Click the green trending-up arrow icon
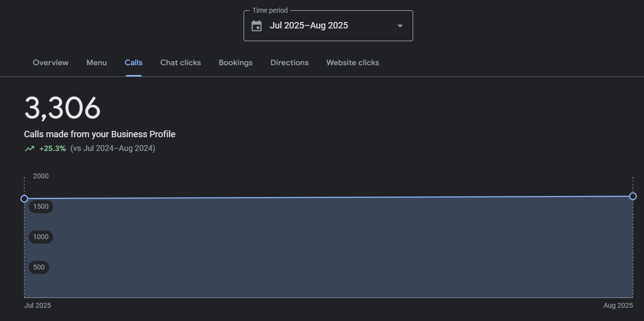The width and height of the screenshot is (644, 321). coord(29,148)
